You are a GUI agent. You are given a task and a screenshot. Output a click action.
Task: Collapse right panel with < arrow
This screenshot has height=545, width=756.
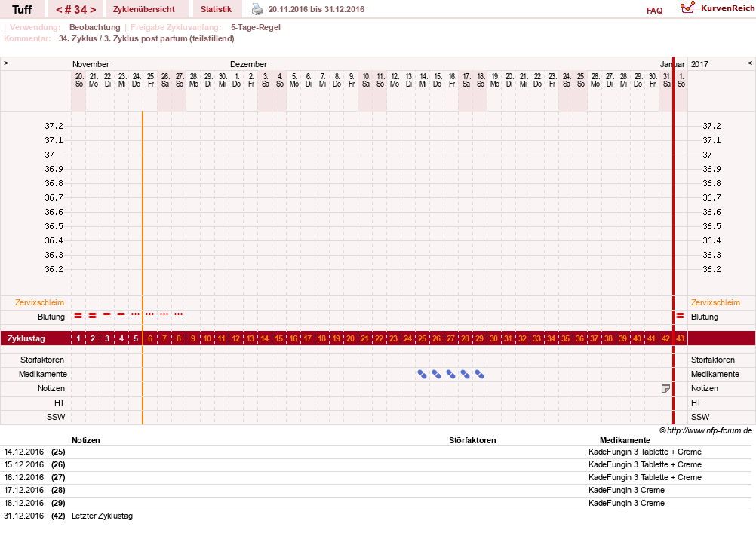[750, 63]
